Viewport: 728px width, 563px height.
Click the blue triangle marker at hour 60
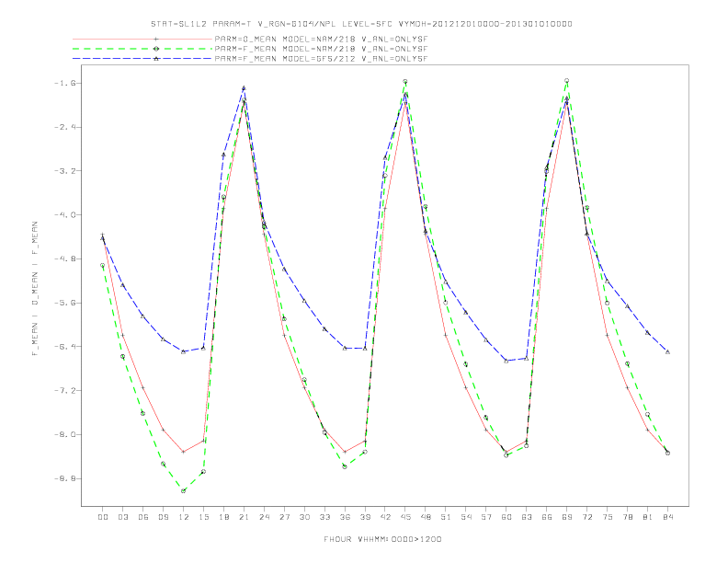point(506,361)
